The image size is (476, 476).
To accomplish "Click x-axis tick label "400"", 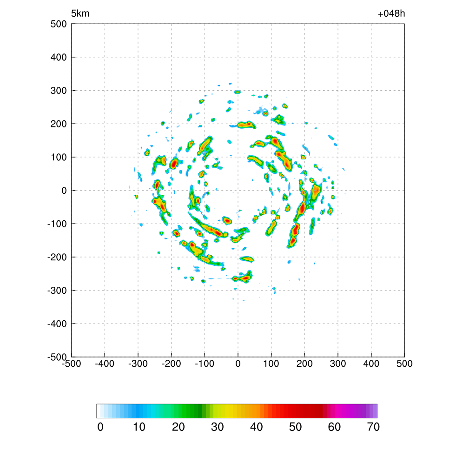I will tap(371, 364).
